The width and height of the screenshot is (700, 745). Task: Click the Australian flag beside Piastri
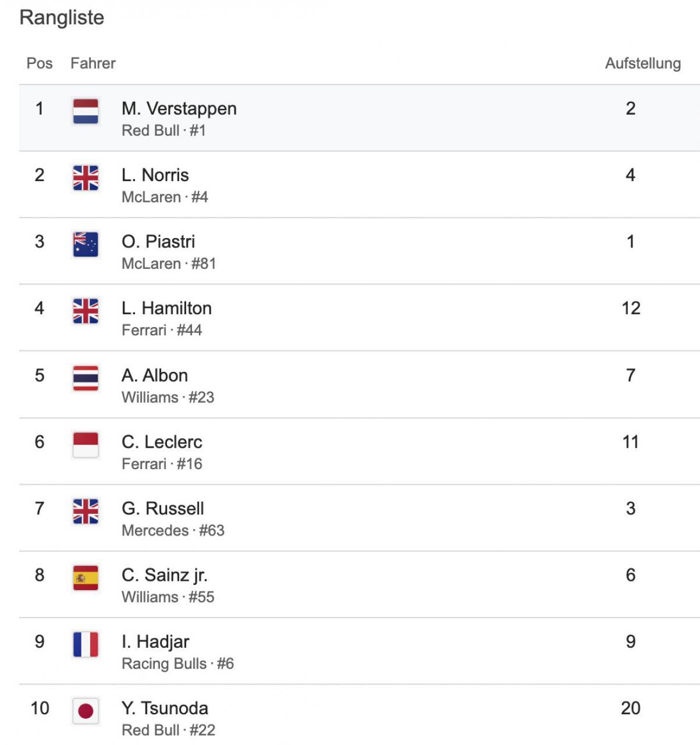86,244
